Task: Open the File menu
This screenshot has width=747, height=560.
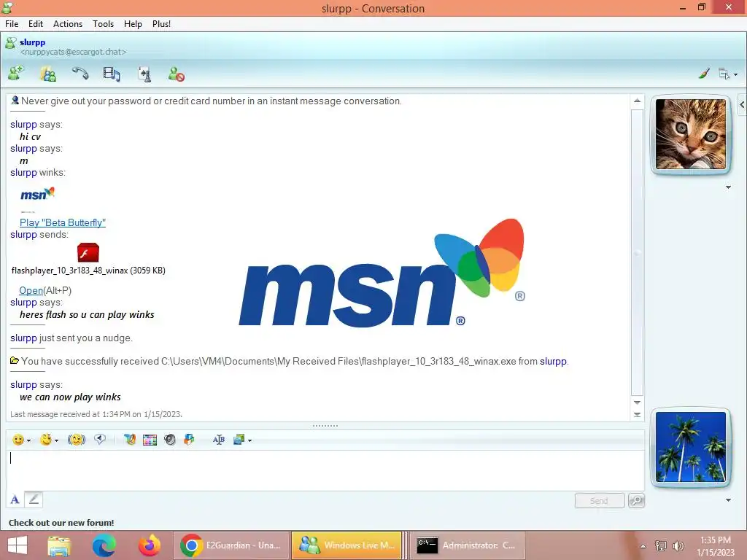Action: pos(12,24)
